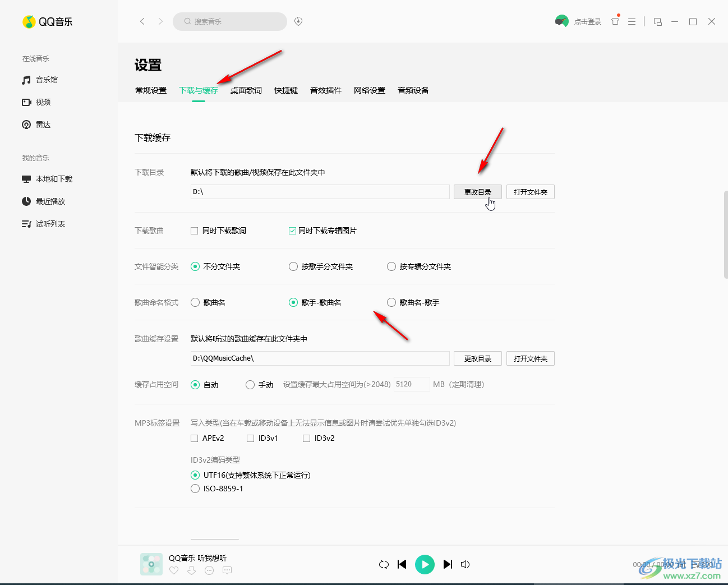Skip to next track
Image resolution: width=728 pixels, height=585 pixels.
pyautogui.click(x=448, y=564)
